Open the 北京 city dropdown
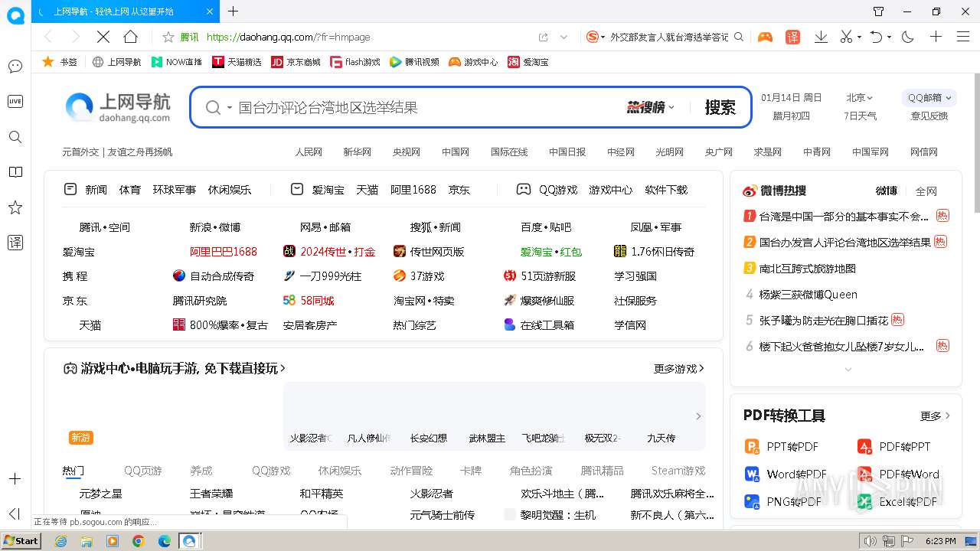The width and height of the screenshot is (980, 551). click(859, 97)
